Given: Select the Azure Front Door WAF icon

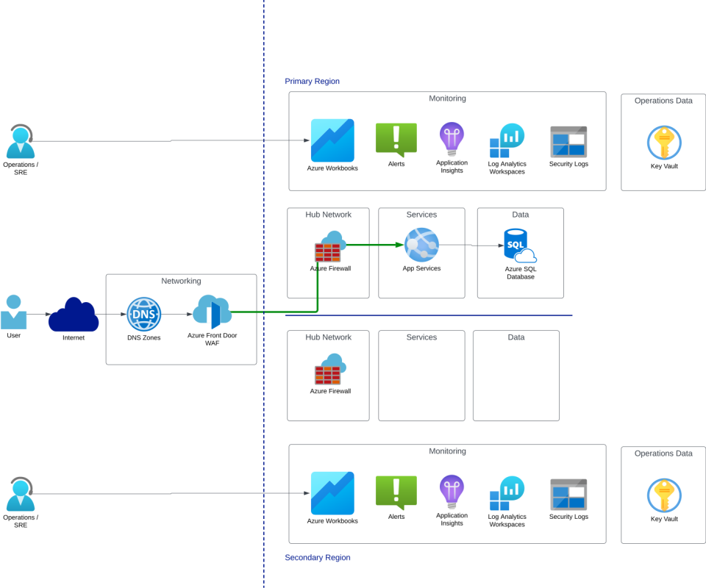Looking at the screenshot, I should [x=212, y=312].
